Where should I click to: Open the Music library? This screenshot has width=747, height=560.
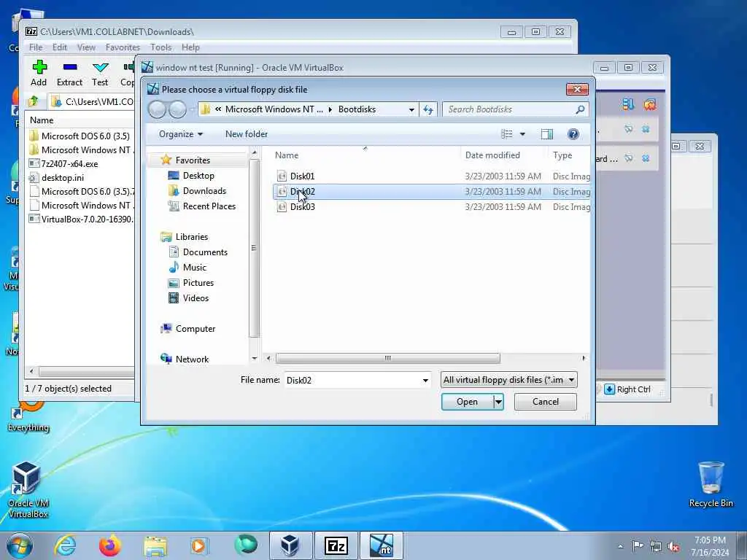coord(194,267)
